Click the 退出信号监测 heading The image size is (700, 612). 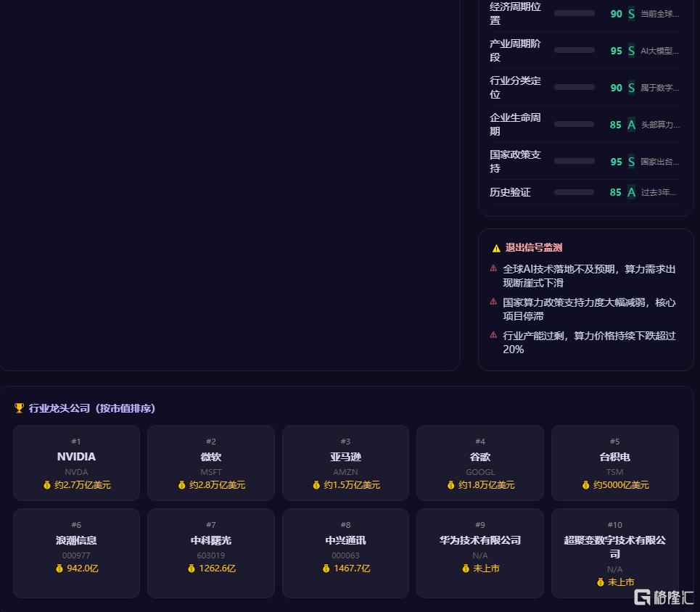[533, 248]
